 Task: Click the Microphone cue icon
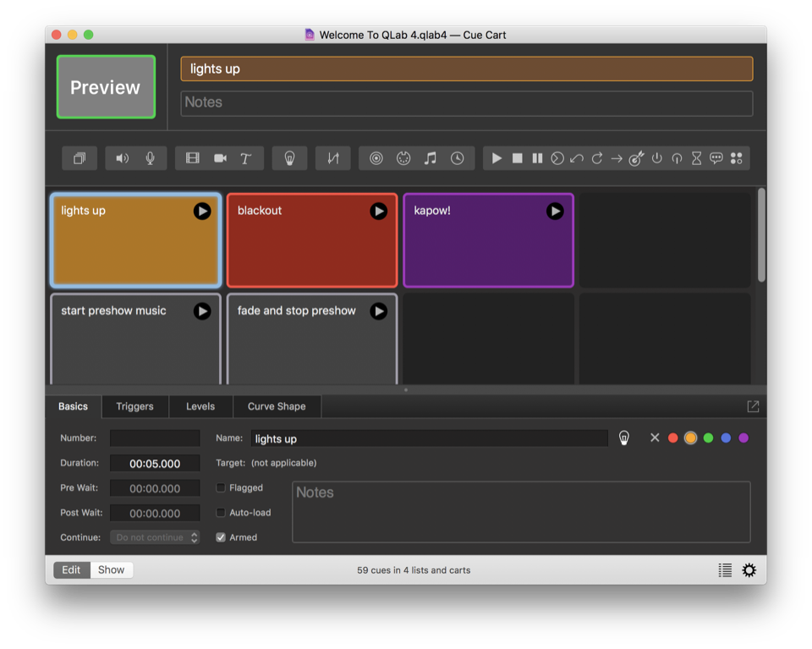tap(150, 158)
